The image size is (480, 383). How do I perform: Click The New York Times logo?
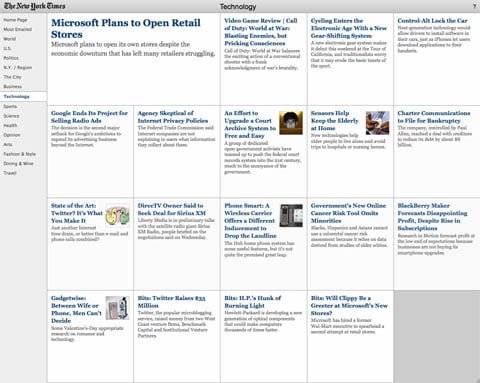click(35, 6)
